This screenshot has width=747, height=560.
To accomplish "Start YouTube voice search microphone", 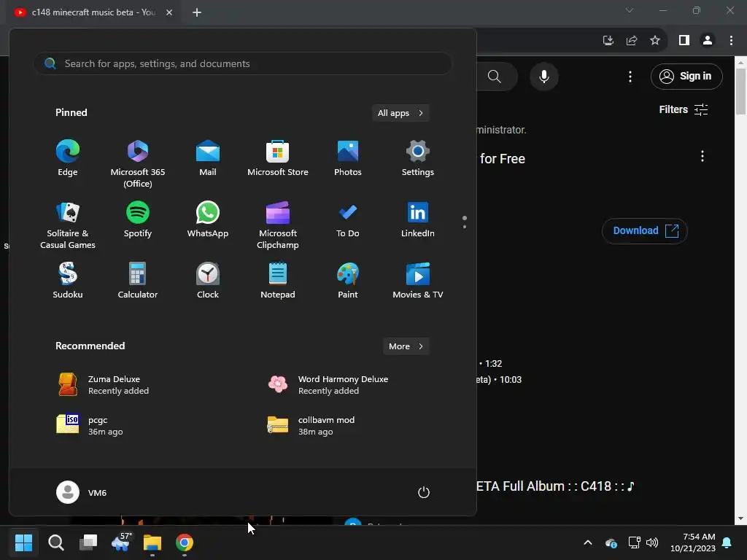I will click(x=543, y=77).
